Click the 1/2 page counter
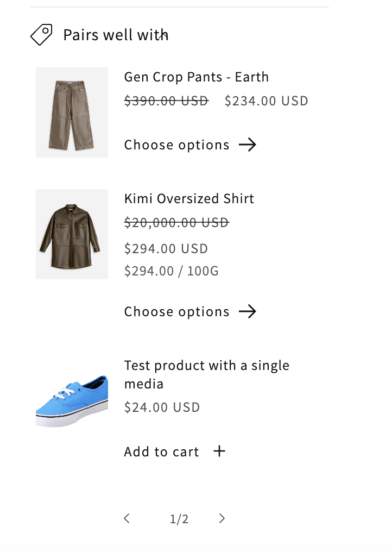 179,519
